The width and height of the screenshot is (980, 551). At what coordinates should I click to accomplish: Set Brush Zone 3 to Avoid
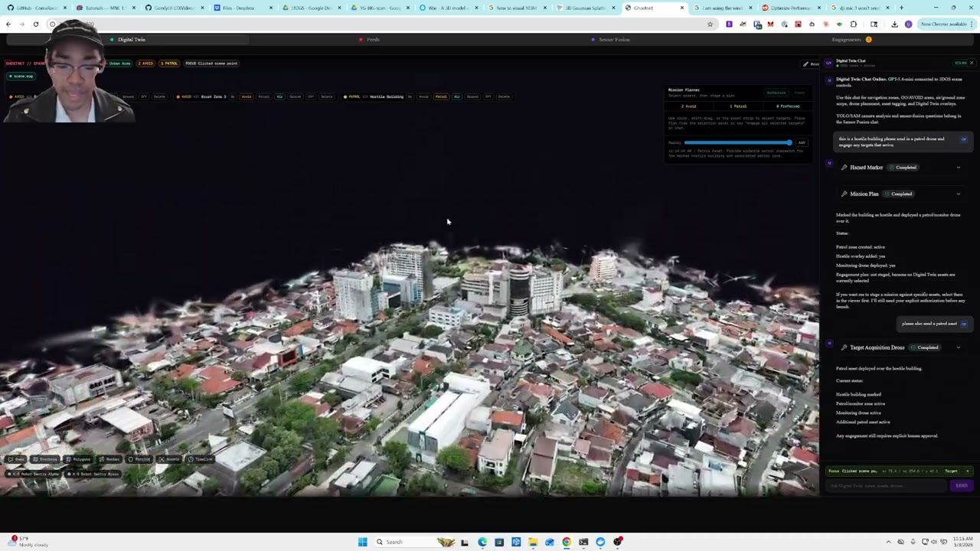[x=247, y=97]
